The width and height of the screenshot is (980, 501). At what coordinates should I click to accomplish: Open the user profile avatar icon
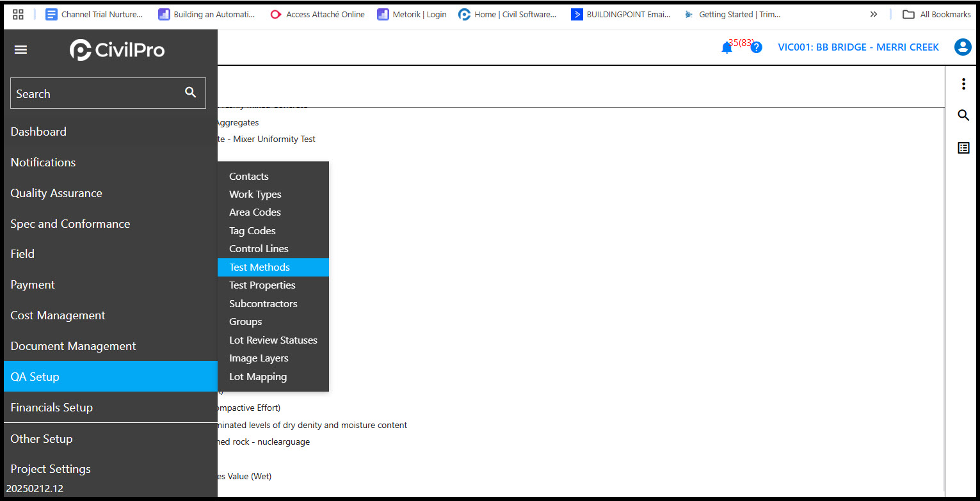962,47
